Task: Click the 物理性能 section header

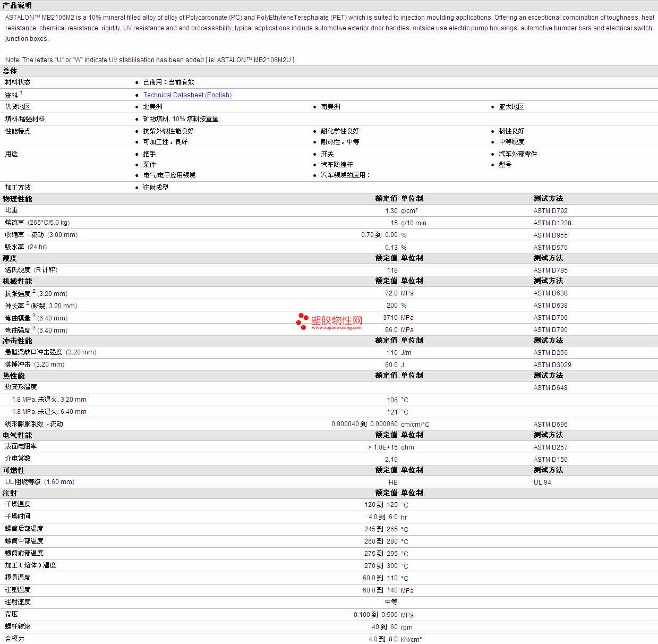Action: pos(18,199)
